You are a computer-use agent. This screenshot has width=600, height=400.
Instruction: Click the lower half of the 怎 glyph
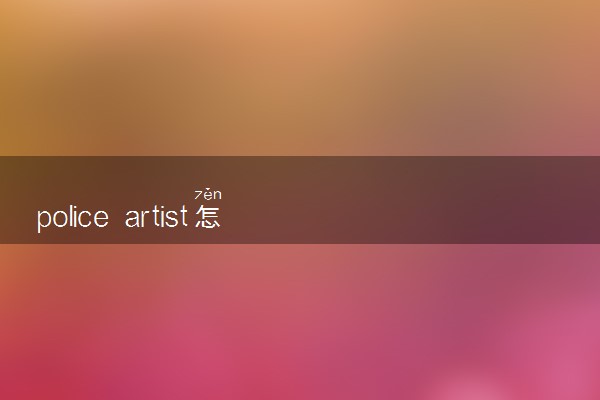[x=208, y=223]
